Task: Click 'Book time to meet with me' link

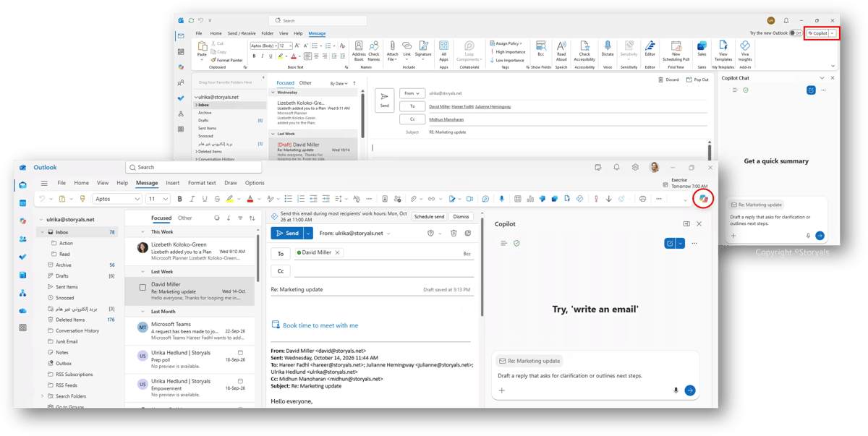Action: [320, 325]
